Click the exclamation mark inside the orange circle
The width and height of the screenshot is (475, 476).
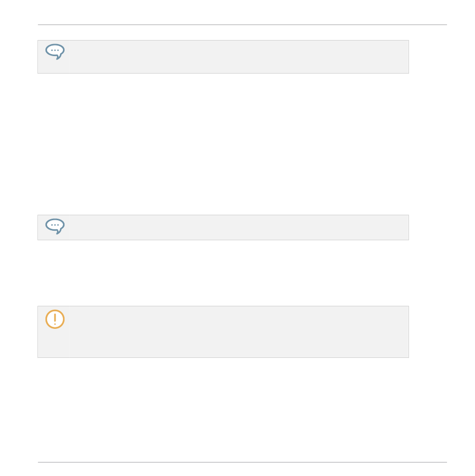[x=55, y=319]
